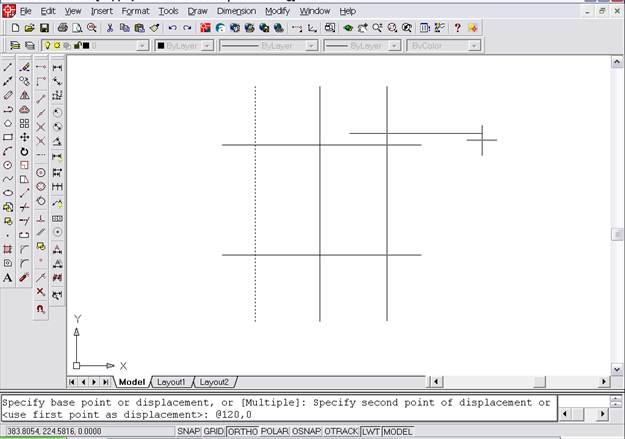The image size is (625, 439).
Task: Open the Dimension menu
Action: click(236, 11)
